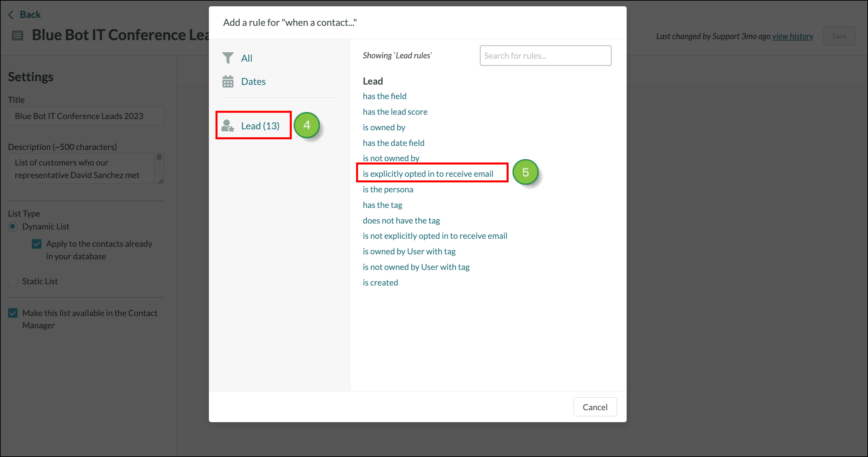Click the Cancel button in the dialog
The width and height of the screenshot is (868, 457).
point(595,407)
